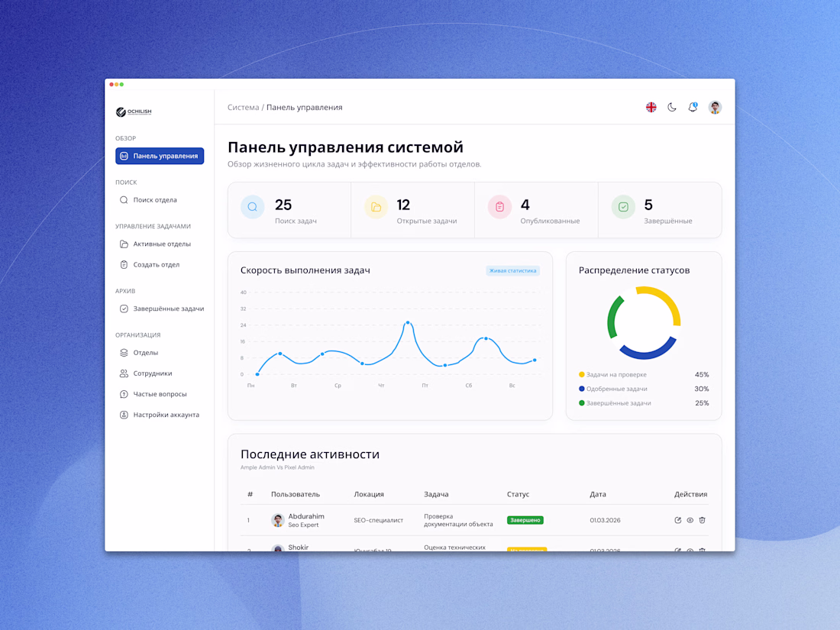Click the Проверка документации объекта task cell
The width and height of the screenshot is (840, 630).
tap(458, 520)
